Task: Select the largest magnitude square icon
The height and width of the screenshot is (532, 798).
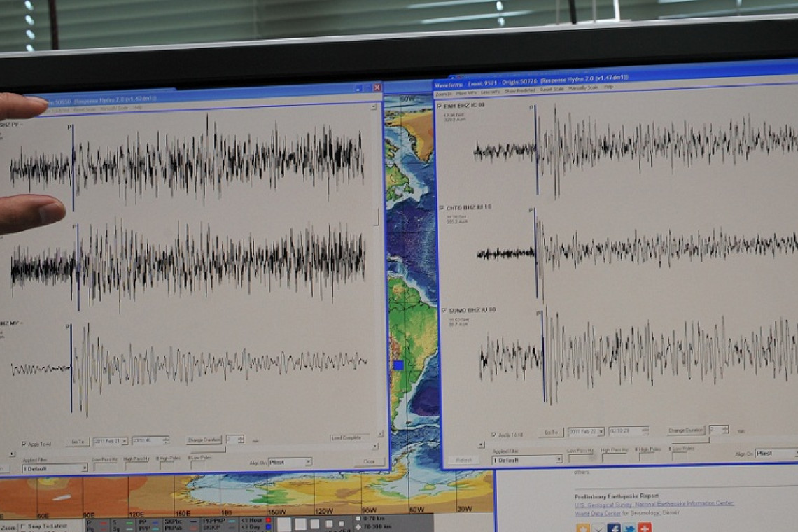Action: (284, 524)
